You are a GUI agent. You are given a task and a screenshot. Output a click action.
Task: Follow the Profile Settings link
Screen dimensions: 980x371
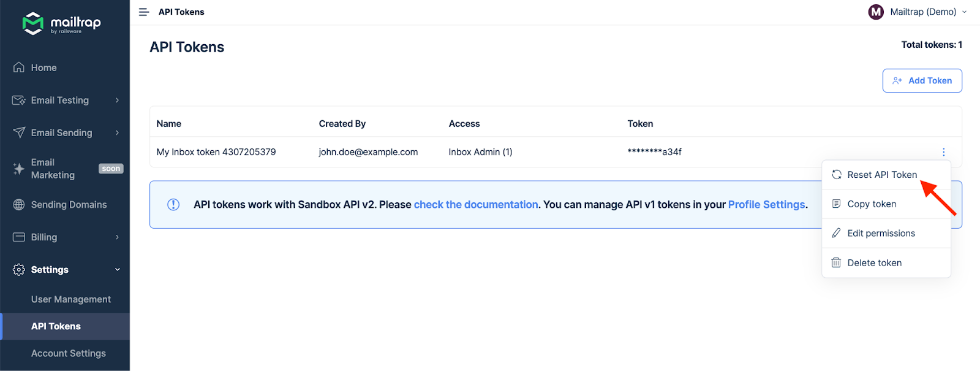click(766, 205)
